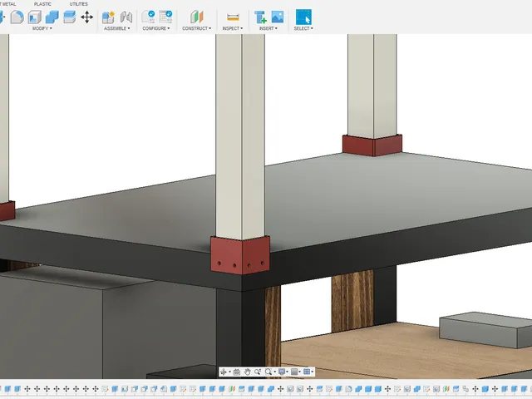Click the Orbit navigation icon
Viewport: 532px width, 399px height.
click(224, 372)
